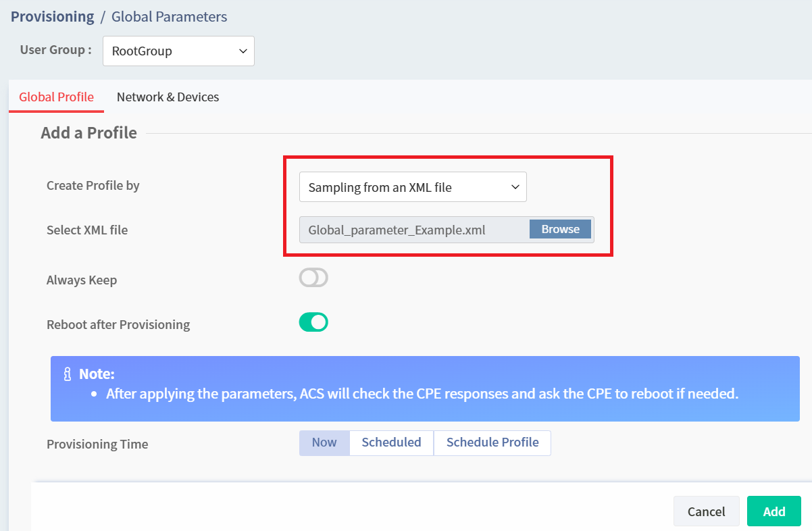Open the RootGroup user group dropdown
This screenshot has height=531, width=812.
(178, 51)
